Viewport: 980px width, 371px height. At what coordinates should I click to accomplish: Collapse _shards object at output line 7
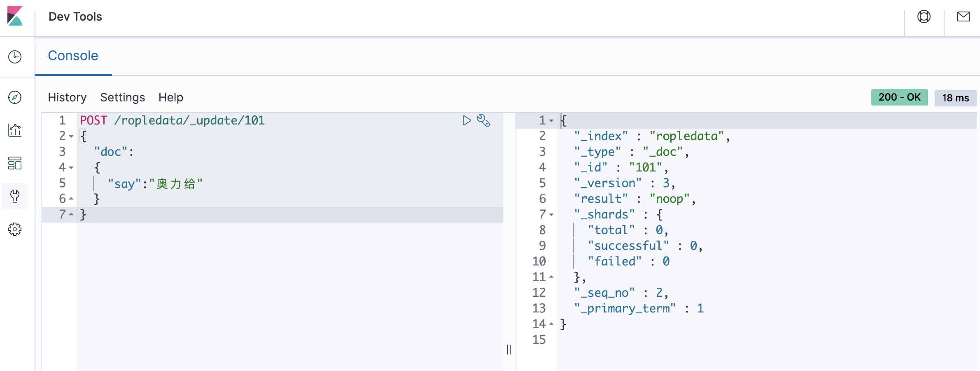pyautogui.click(x=551, y=215)
